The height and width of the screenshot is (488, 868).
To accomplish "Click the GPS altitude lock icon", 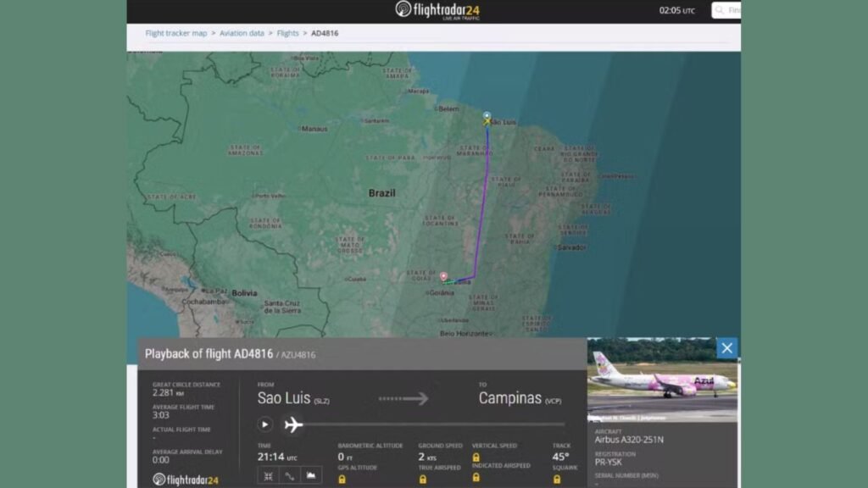I will point(342,479).
